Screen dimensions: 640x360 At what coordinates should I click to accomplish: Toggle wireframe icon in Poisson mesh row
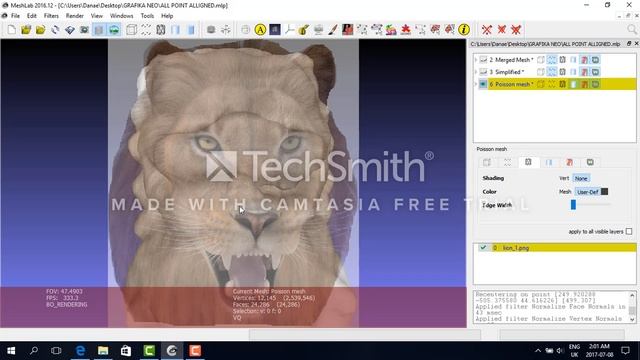[562, 84]
